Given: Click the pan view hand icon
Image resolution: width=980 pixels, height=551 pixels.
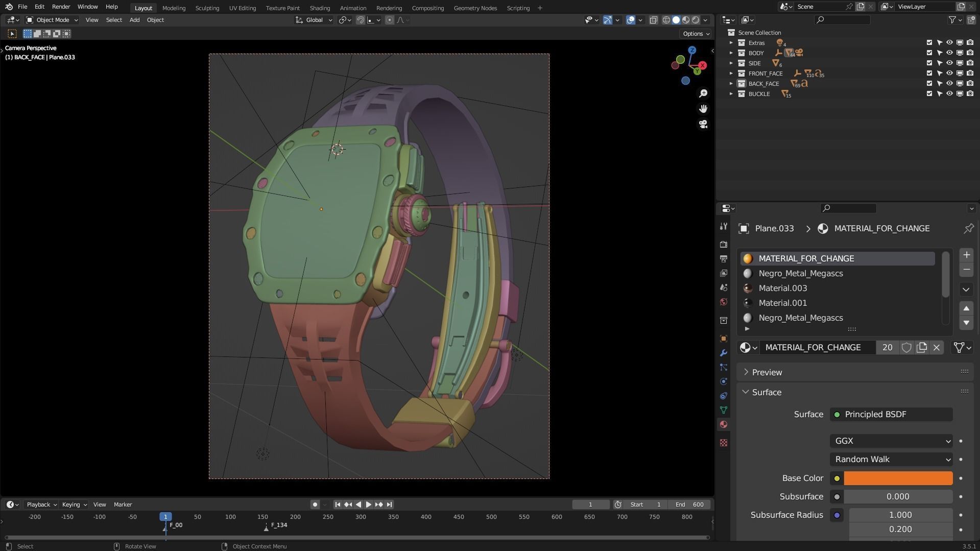Looking at the screenshot, I should click(703, 108).
